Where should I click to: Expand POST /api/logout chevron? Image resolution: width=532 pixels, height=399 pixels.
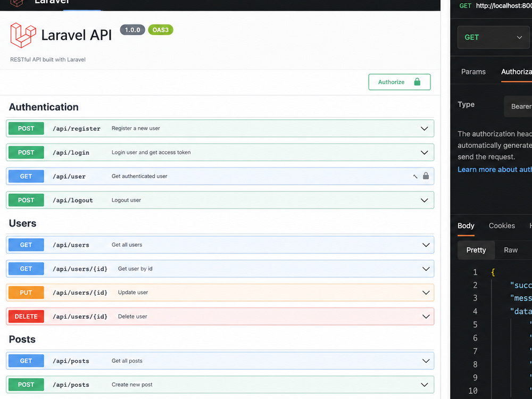click(x=424, y=201)
